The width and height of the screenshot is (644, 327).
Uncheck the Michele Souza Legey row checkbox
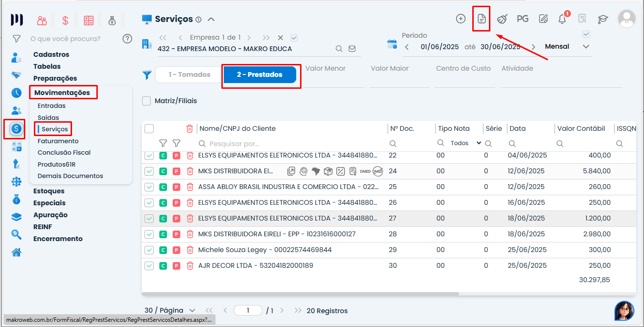(x=149, y=250)
